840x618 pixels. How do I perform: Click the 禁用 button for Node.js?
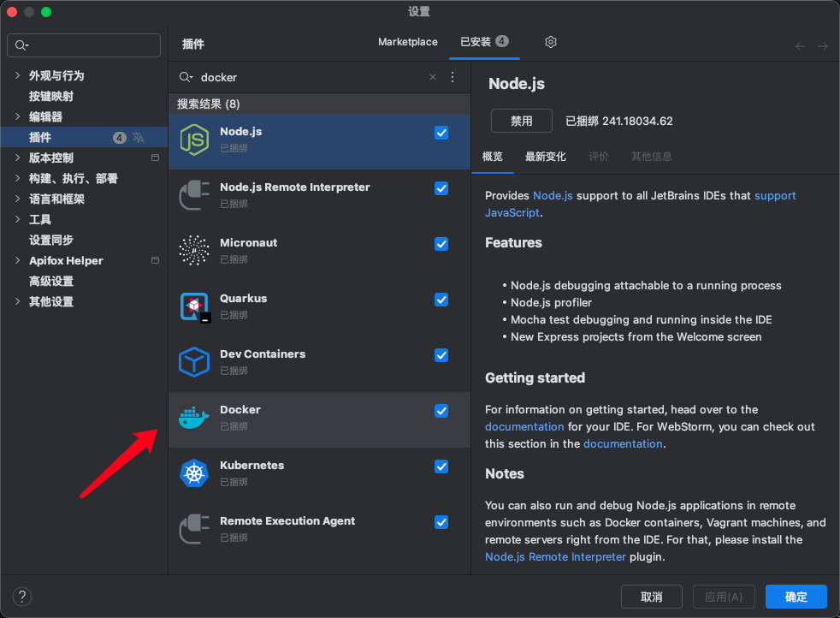(x=521, y=121)
